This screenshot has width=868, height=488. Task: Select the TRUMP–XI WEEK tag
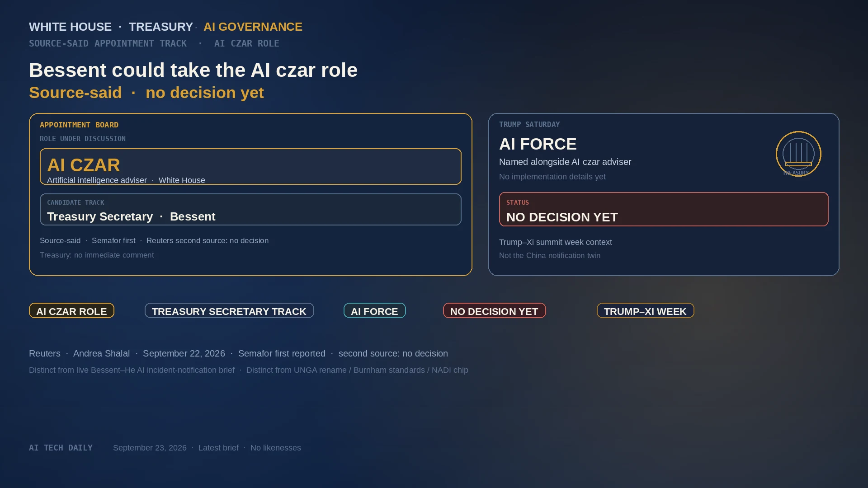coord(646,311)
